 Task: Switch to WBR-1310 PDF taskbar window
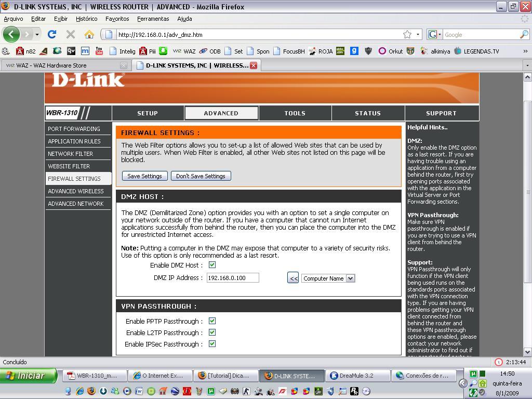tap(95, 376)
